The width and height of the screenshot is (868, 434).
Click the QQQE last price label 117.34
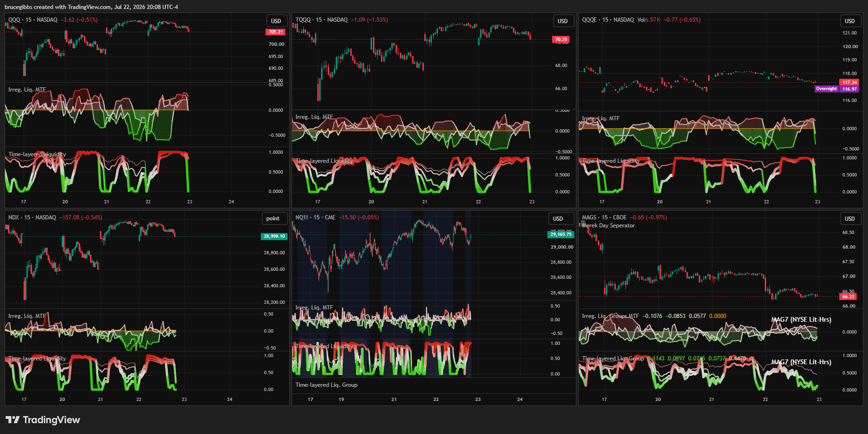point(850,83)
